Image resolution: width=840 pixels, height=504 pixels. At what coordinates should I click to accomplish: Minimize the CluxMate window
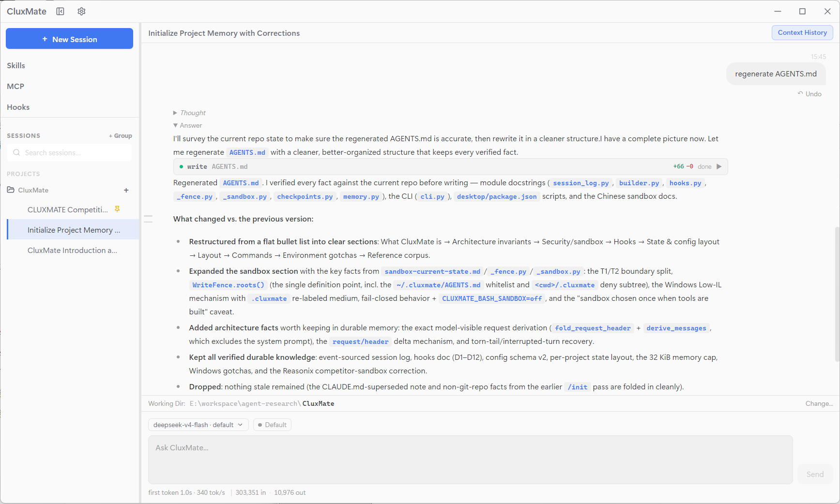(778, 11)
